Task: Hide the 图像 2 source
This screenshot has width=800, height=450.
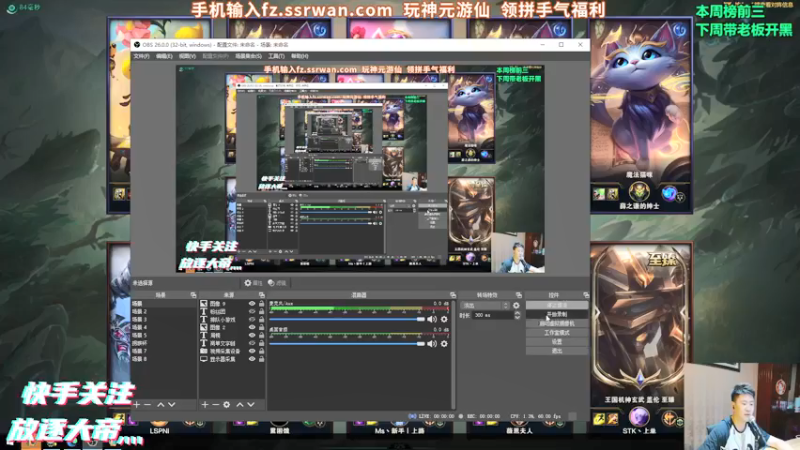Action: [252, 327]
